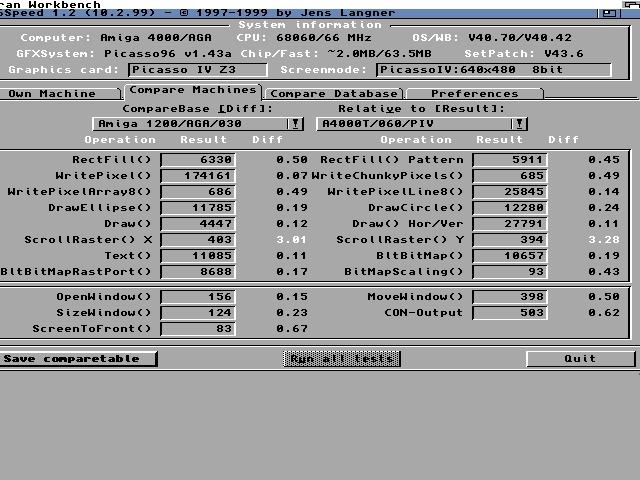
Task: Click the Run all tests button
Action: (x=342, y=359)
